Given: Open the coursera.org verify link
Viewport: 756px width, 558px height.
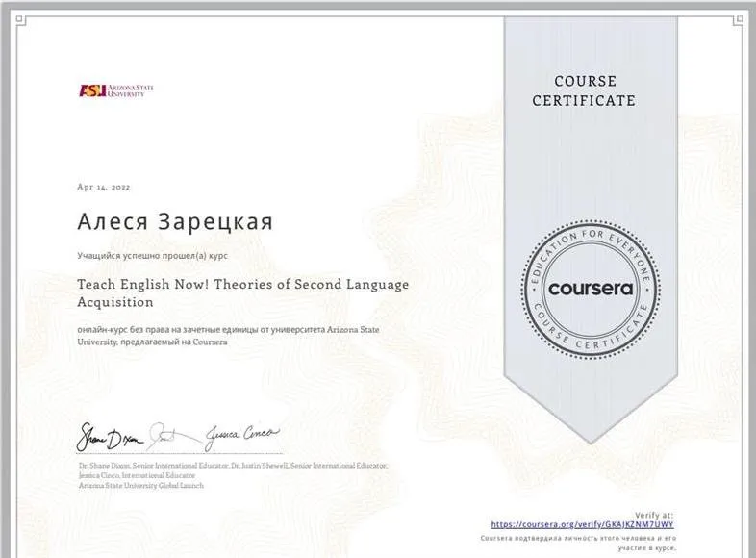Looking at the screenshot, I should point(582,524).
